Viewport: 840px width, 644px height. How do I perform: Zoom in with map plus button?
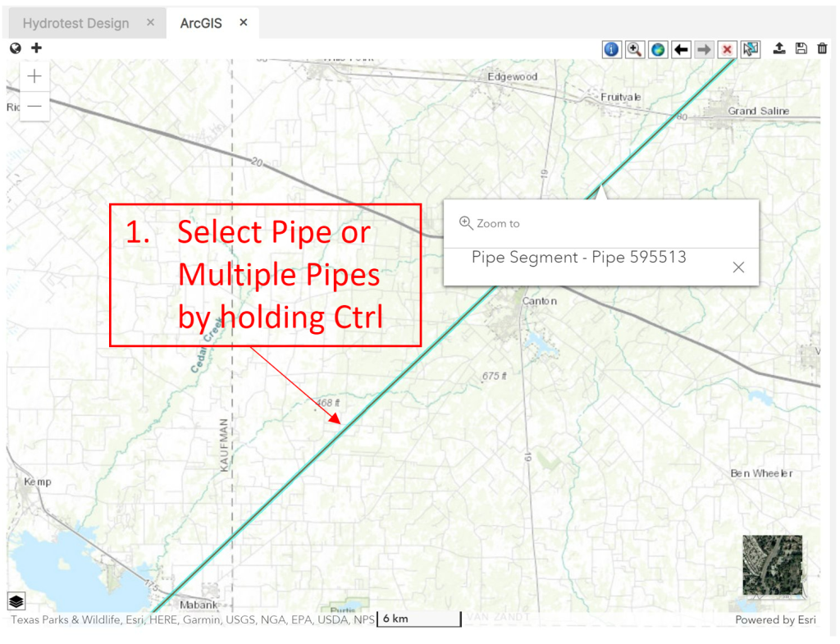coord(34,76)
